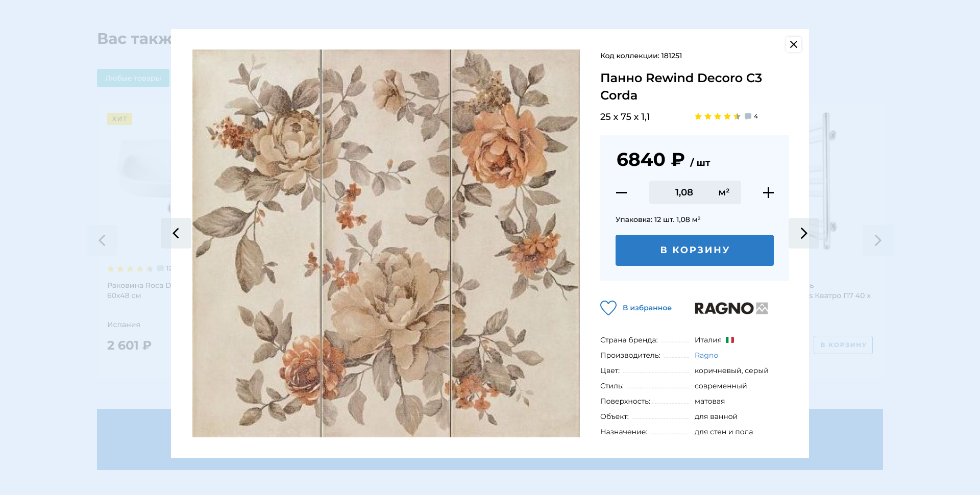Show next product image with right arrow

point(803,233)
